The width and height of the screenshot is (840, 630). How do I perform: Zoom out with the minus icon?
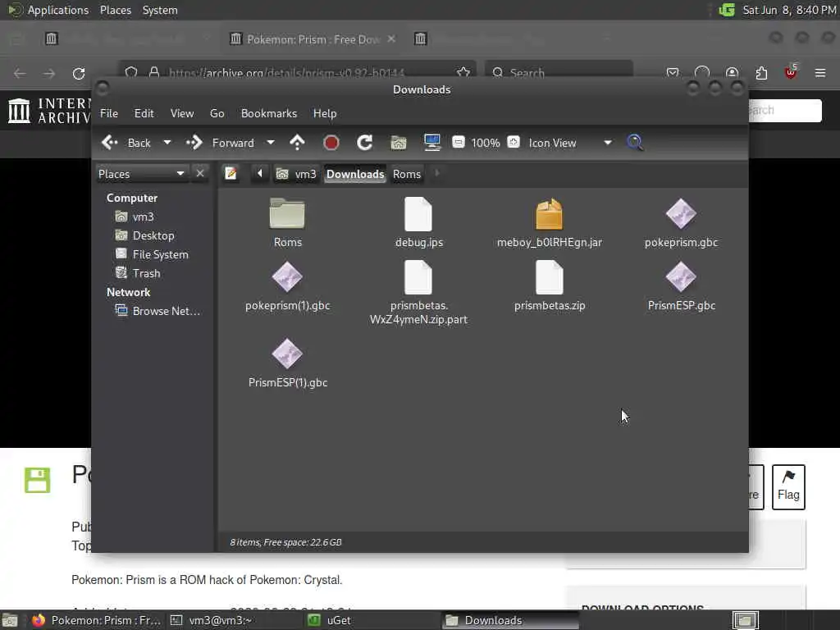point(458,143)
